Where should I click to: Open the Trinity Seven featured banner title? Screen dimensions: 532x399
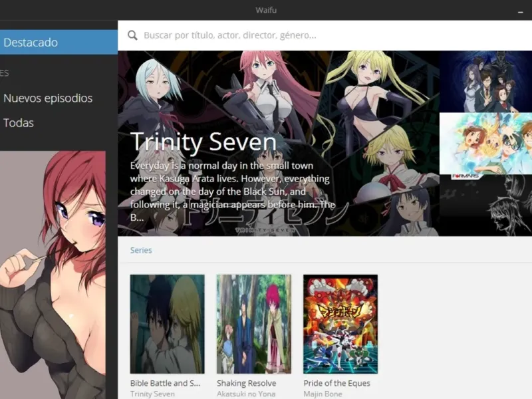[x=203, y=142]
